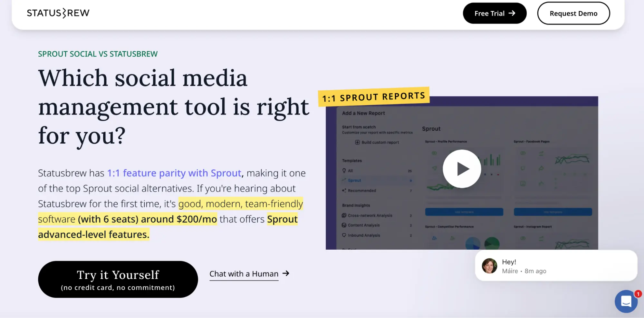This screenshot has width=644, height=318.
Task: Click Try it Yourself
Action: pos(118,279)
